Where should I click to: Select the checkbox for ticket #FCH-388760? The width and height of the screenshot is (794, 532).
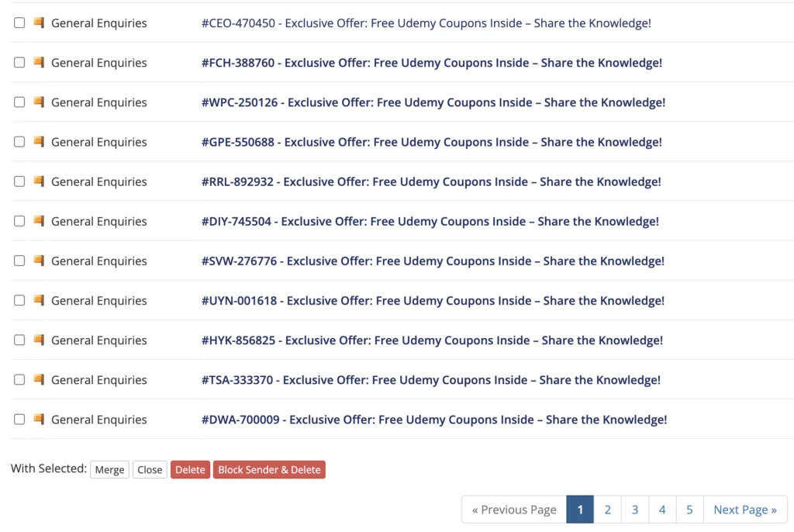[x=19, y=63]
